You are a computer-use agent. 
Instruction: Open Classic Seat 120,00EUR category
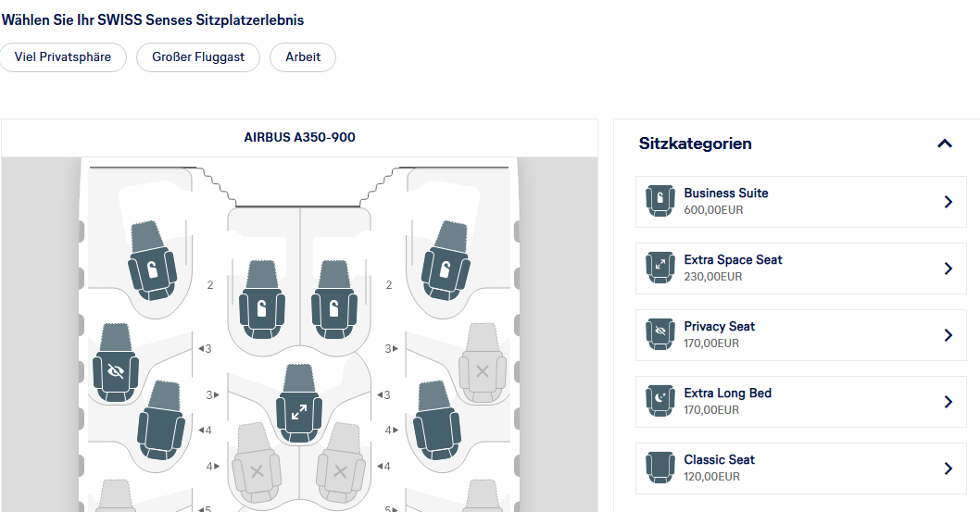[x=801, y=468]
